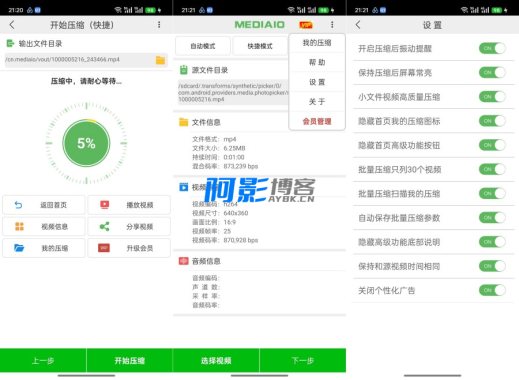Switch to the 快捷模式 tab
This screenshot has height=380, width=519.
[x=260, y=46]
